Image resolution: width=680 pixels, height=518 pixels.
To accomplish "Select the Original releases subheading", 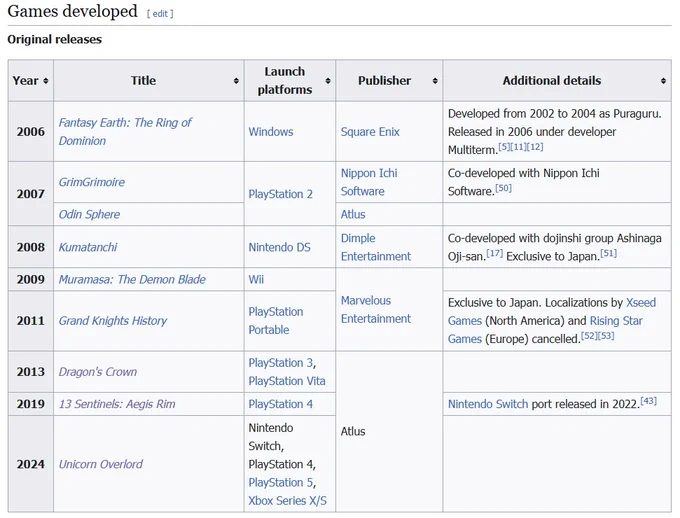I will point(55,39).
